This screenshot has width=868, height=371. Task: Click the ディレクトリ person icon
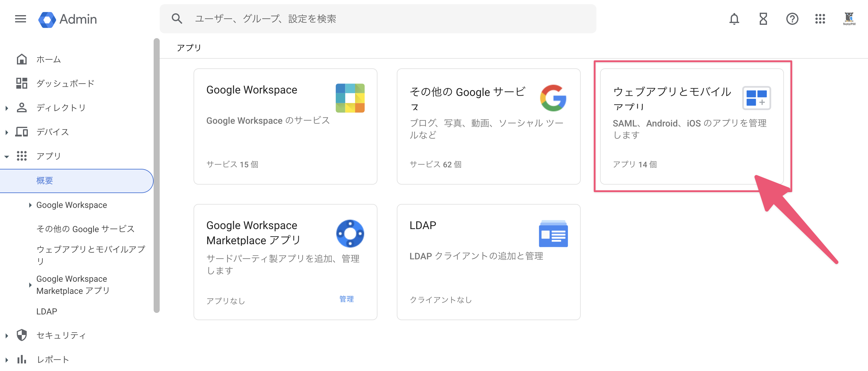pyautogui.click(x=21, y=108)
